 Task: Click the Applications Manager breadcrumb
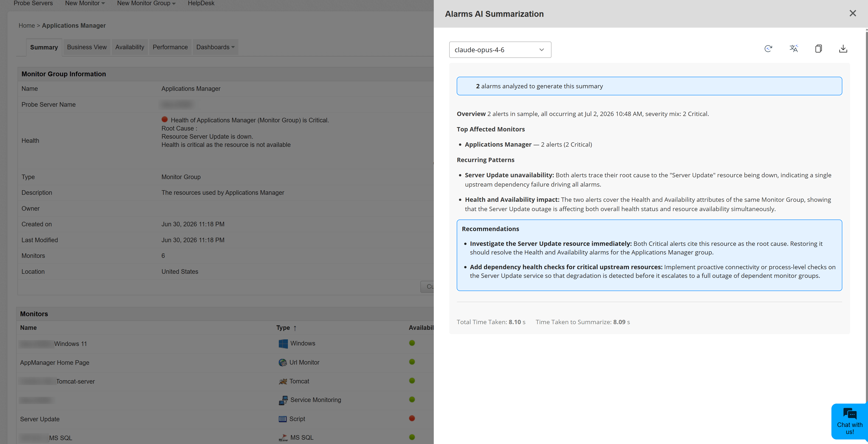click(x=73, y=26)
